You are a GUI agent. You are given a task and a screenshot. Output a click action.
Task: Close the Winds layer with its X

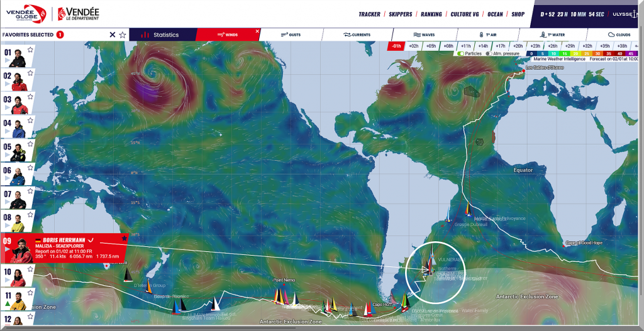click(257, 31)
